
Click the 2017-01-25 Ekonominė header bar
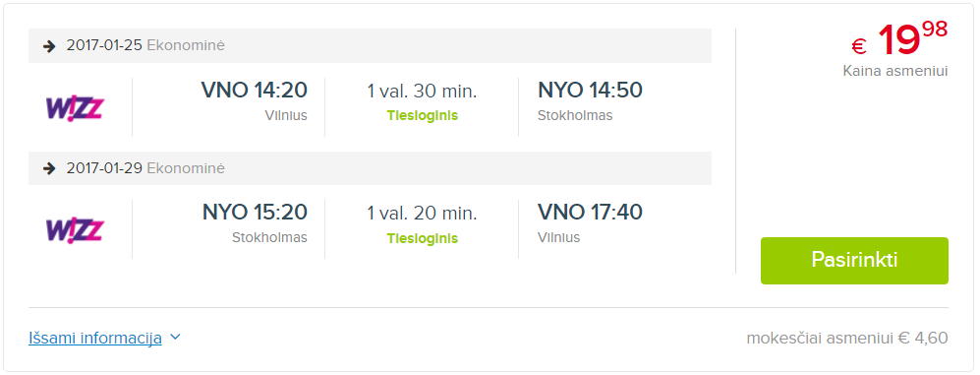click(370, 45)
